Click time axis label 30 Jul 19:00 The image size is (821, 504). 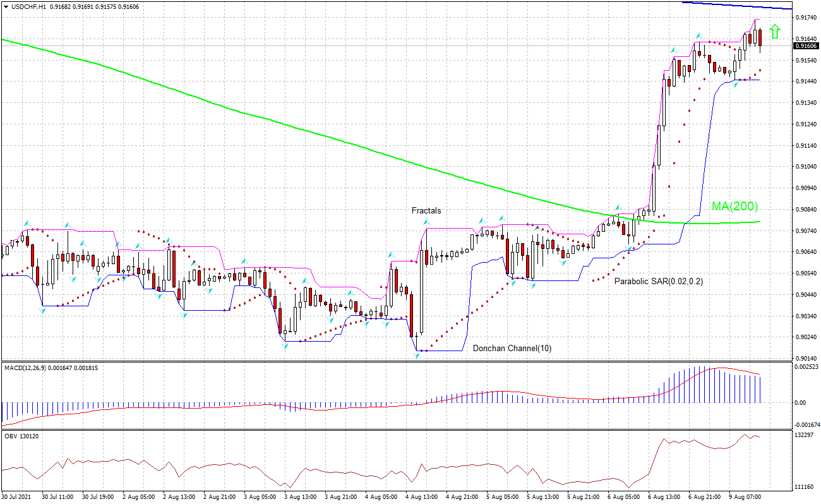coord(98,497)
